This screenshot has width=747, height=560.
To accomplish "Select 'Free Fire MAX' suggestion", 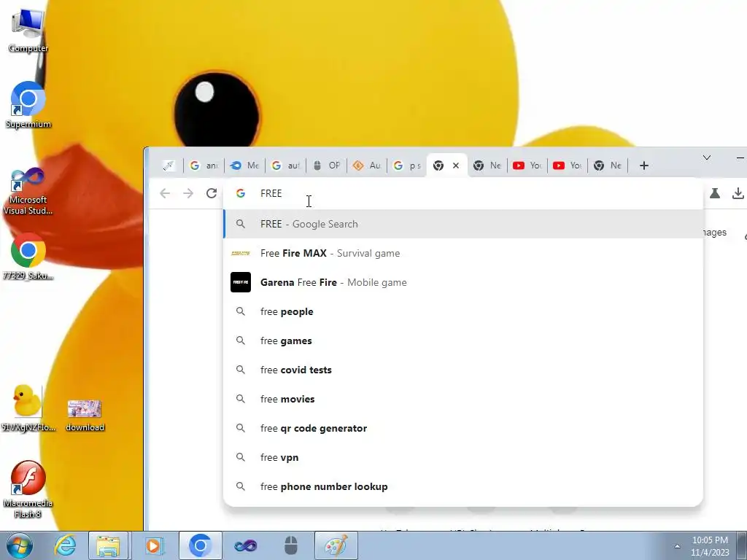I will [x=463, y=253].
